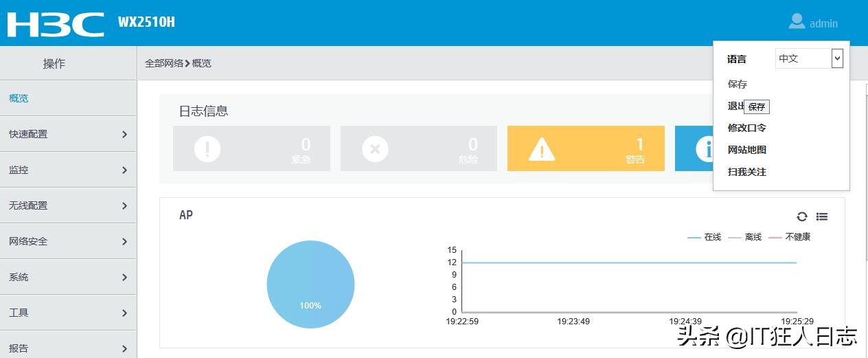
Task: Toggle 在线 legend in AP chart
Action: click(x=705, y=237)
